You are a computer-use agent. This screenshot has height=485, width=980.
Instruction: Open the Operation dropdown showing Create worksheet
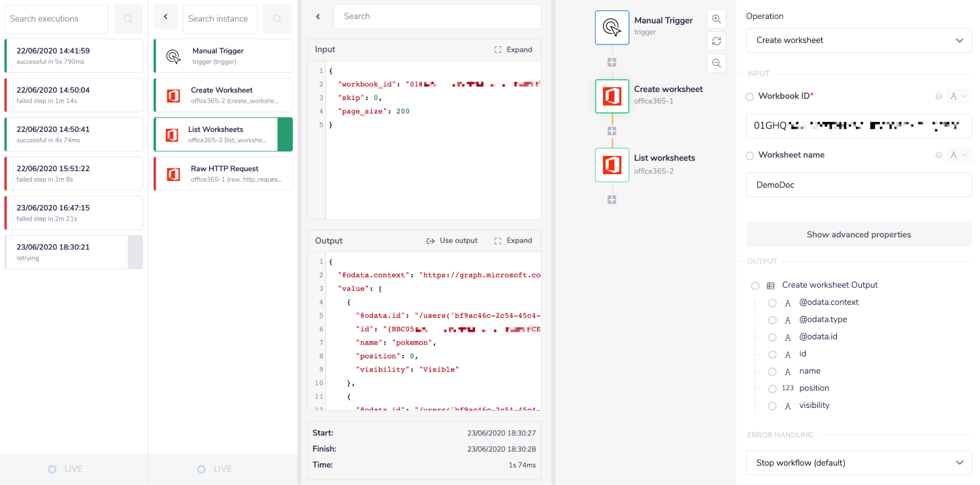tap(858, 40)
